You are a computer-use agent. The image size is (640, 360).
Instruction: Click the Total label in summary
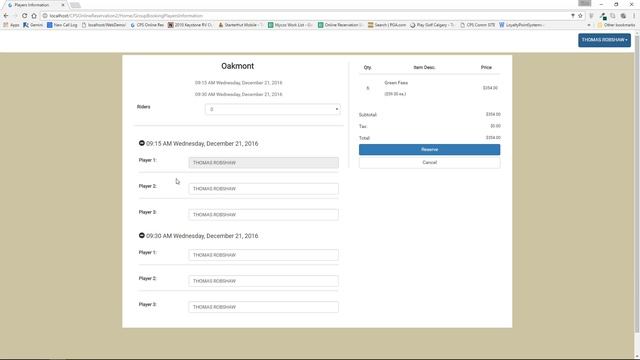[x=364, y=138]
